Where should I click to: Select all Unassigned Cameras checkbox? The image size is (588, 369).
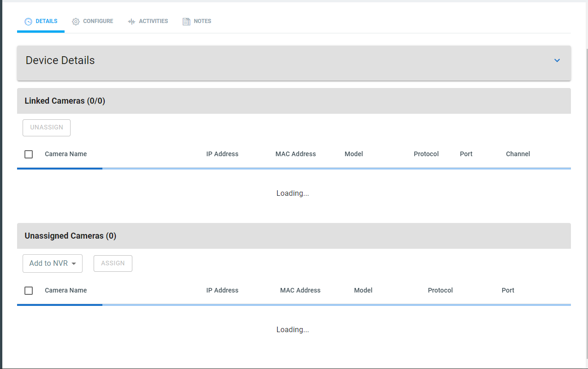point(29,291)
